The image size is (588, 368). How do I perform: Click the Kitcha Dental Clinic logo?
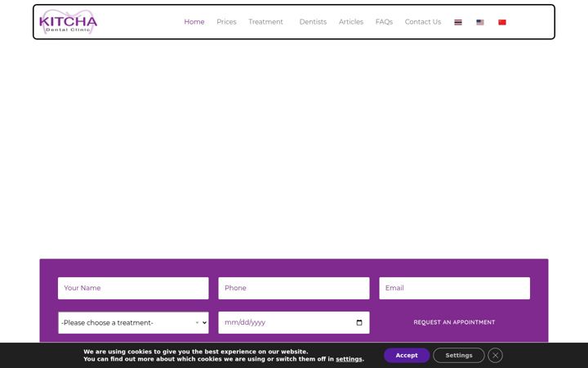pos(69,22)
